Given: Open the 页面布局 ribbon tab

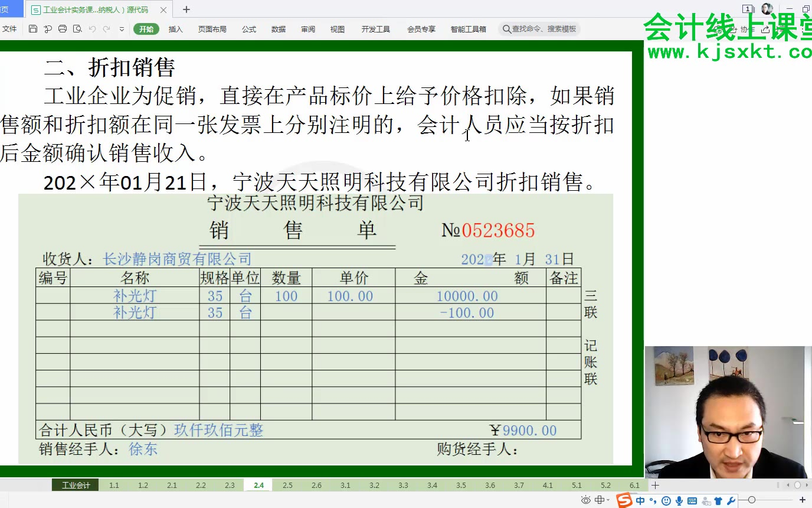Looking at the screenshot, I should 212,29.
